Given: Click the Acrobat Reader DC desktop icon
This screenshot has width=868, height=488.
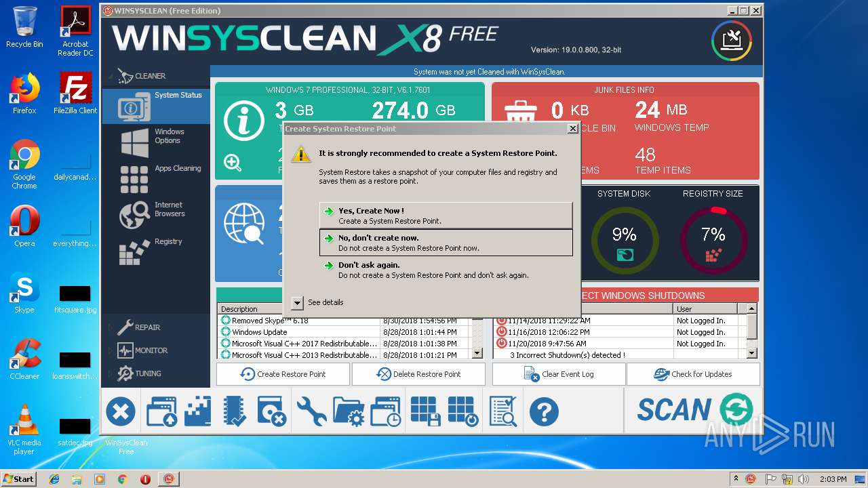Looking at the screenshot, I should click(x=75, y=31).
